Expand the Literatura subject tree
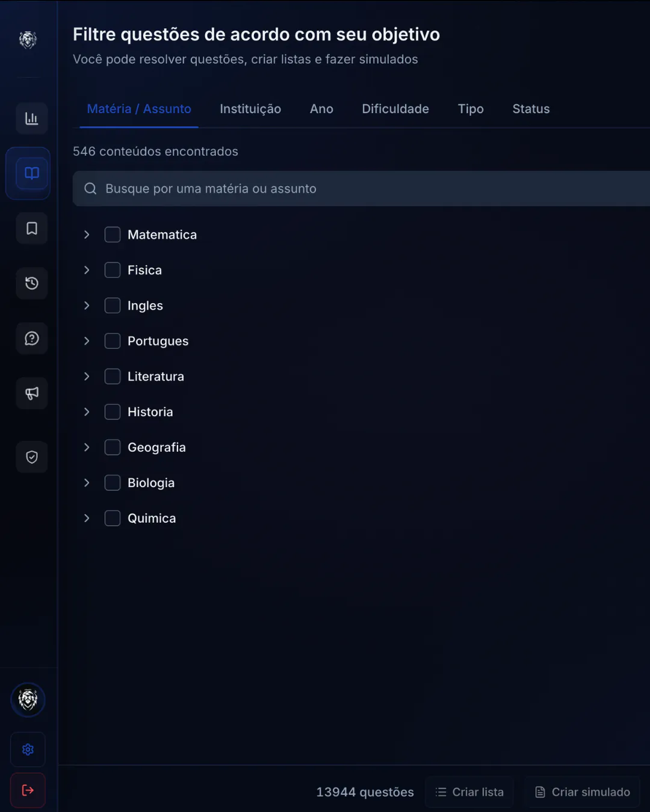Screen dimensions: 650x812 point(87,377)
